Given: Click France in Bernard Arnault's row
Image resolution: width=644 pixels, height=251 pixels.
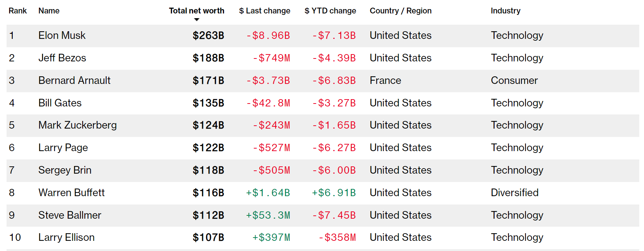Looking at the screenshot, I should 385,81.
